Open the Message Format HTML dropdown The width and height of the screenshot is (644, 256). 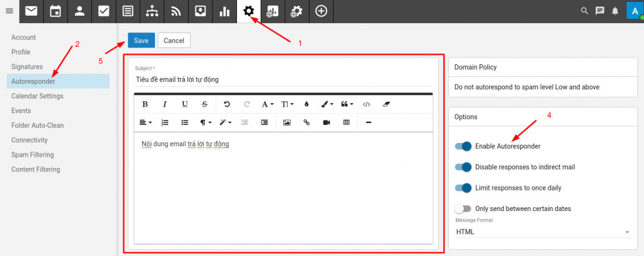tap(543, 232)
